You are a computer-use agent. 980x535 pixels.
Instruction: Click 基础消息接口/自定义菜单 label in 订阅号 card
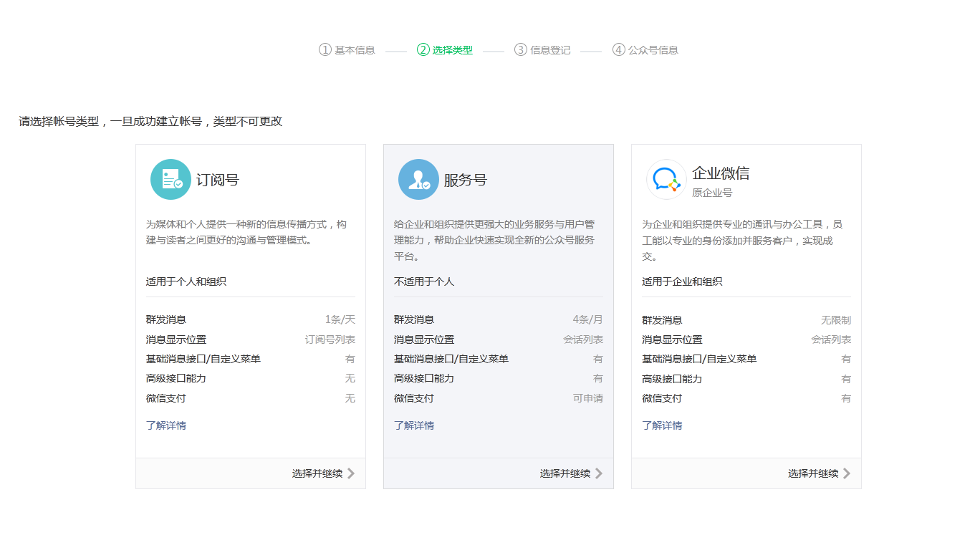[203, 359]
